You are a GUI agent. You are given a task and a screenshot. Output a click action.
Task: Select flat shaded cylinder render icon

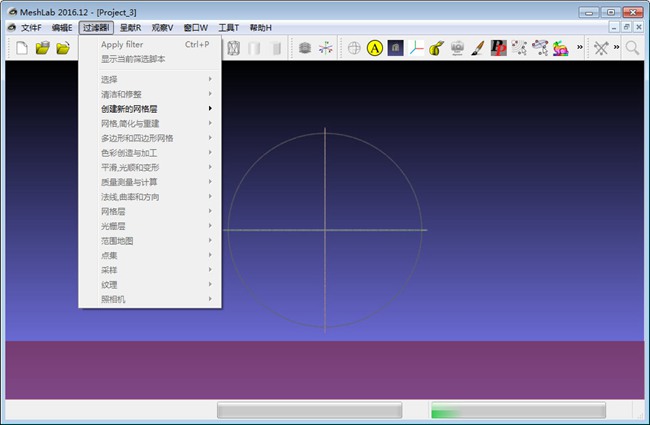254,48
